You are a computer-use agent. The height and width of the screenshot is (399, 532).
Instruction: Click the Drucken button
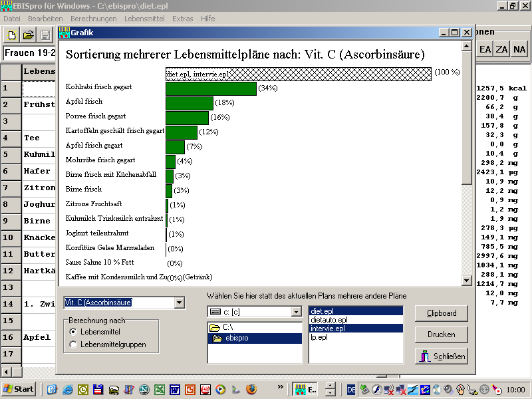tap(440, 334)
